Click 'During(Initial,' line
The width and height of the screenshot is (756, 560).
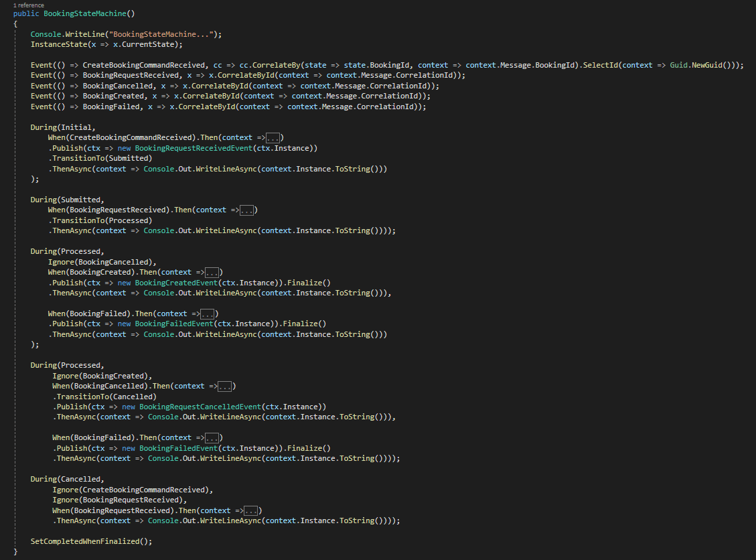pos(63,127)
